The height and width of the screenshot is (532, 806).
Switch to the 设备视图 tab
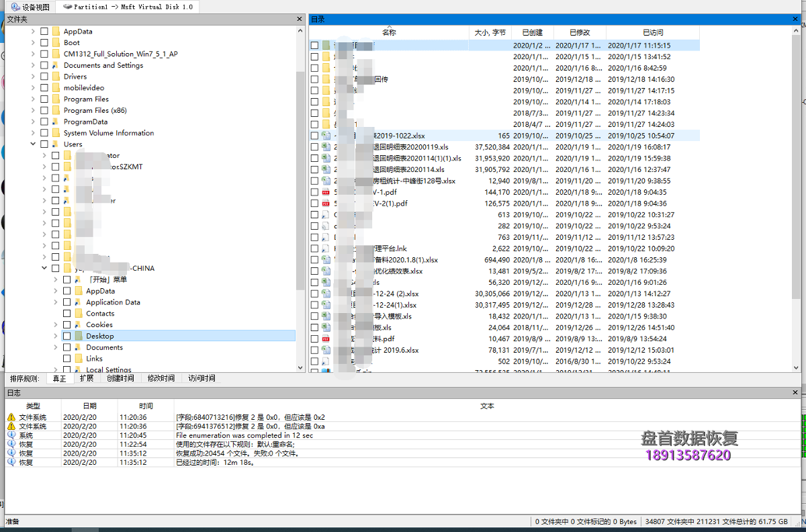pyautogui.click(x=30, y=7)
